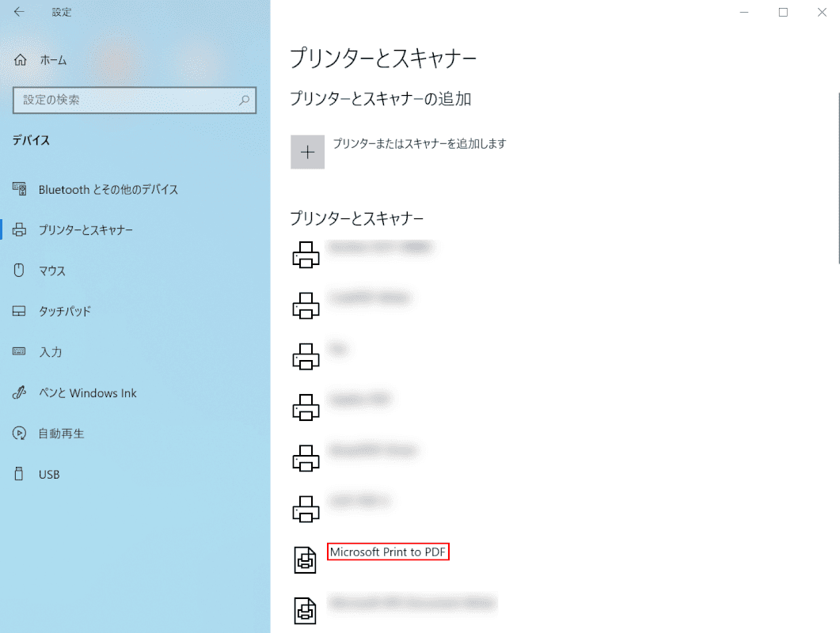The height and width of the screenshot is (633, 840).
Task: Click the keyboard icon for 入力
Action: (19, 351)
